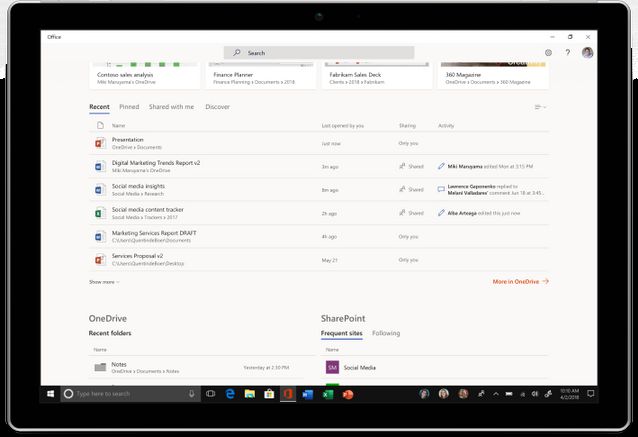Open Digital Marketing Trends Report Word icon
Screen dimensions: 638x437
point(100,166)
